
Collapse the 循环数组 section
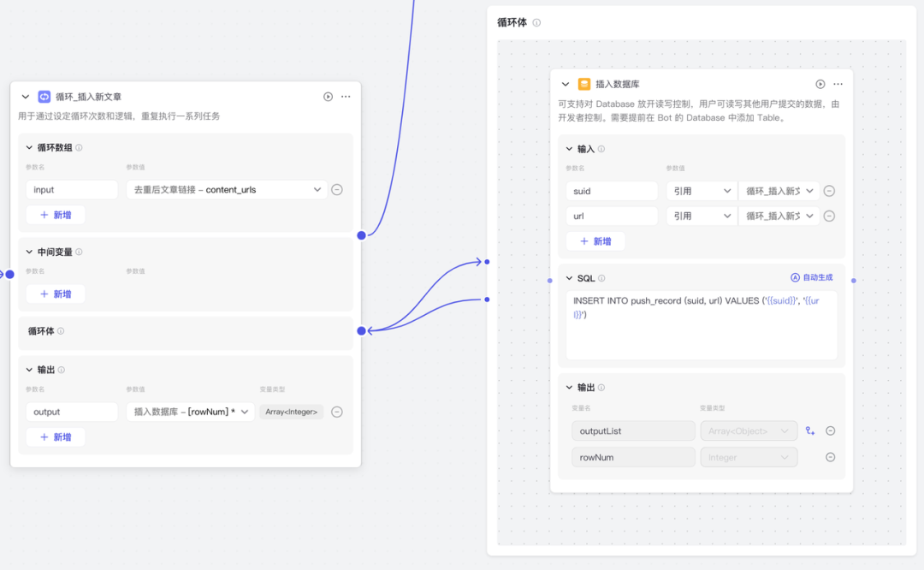tap(29, 148)
